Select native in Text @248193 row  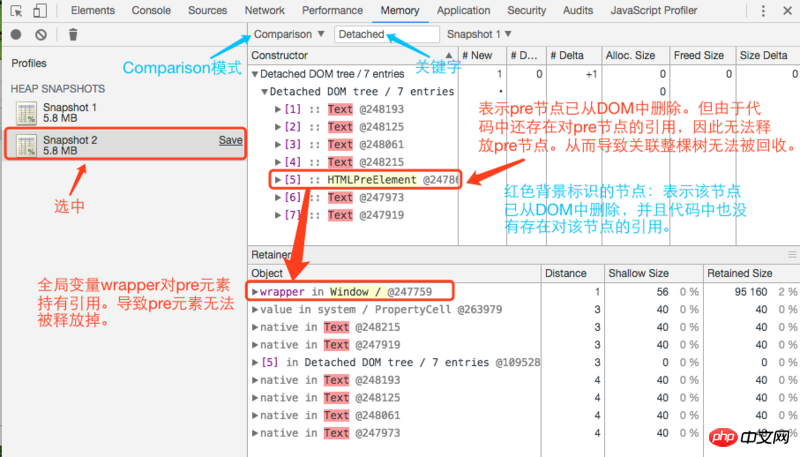524,380
